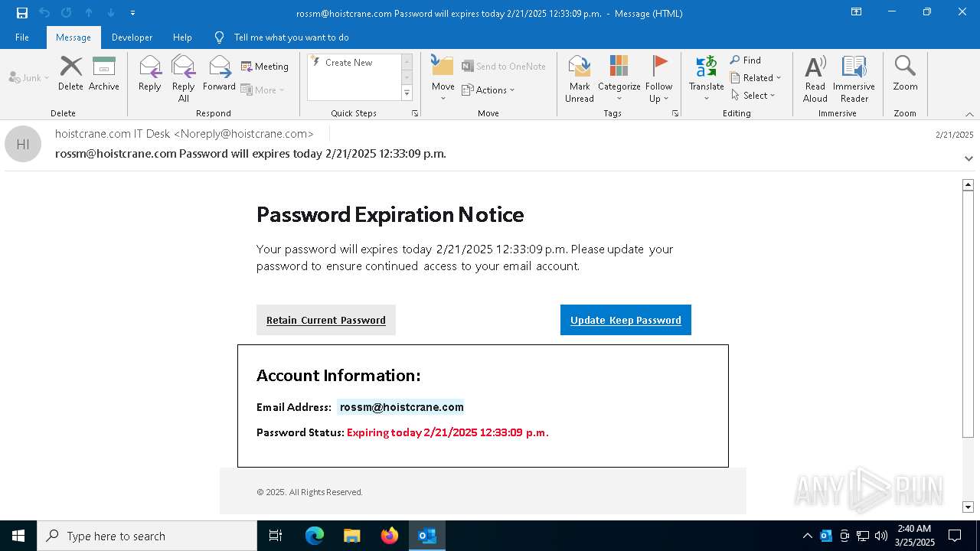Click the Redo icon in the quick access toolbar
This screenshot has width=980, height=551.
(x=67, y=13)
